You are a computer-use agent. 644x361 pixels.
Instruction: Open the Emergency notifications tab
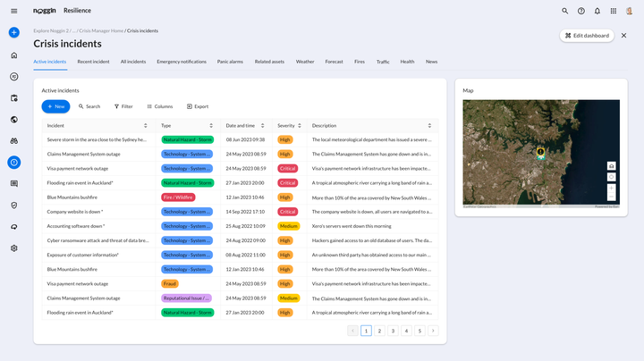coord(182,62)
